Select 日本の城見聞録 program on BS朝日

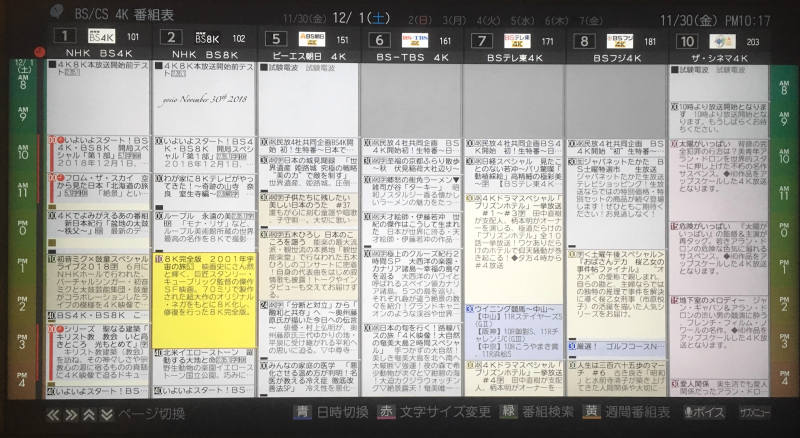pos(309,172)
